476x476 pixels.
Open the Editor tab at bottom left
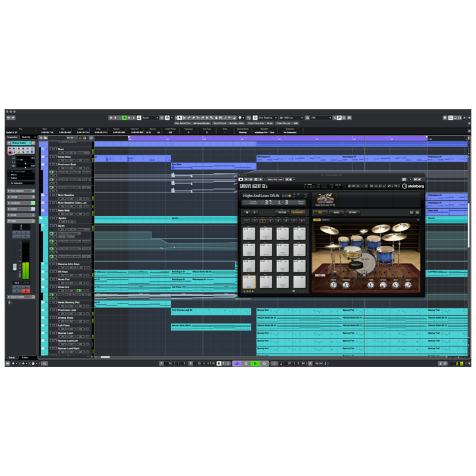pyautogui.click(x=25, y=357)
